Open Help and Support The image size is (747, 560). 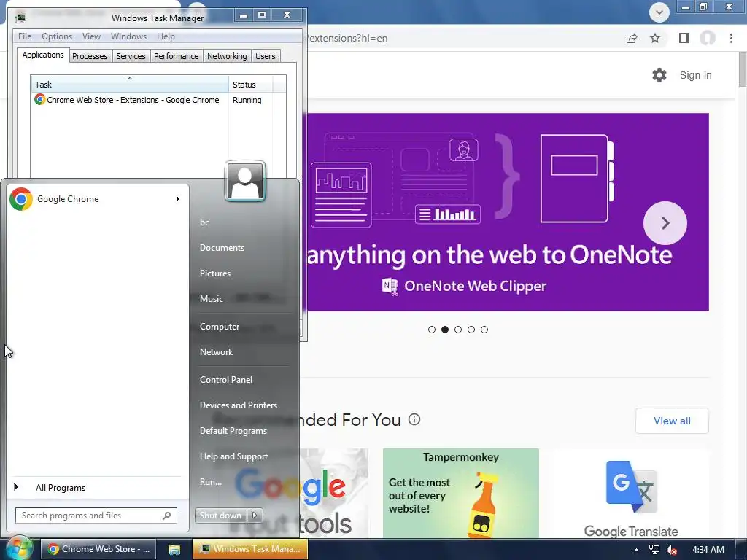coord(233,456)
